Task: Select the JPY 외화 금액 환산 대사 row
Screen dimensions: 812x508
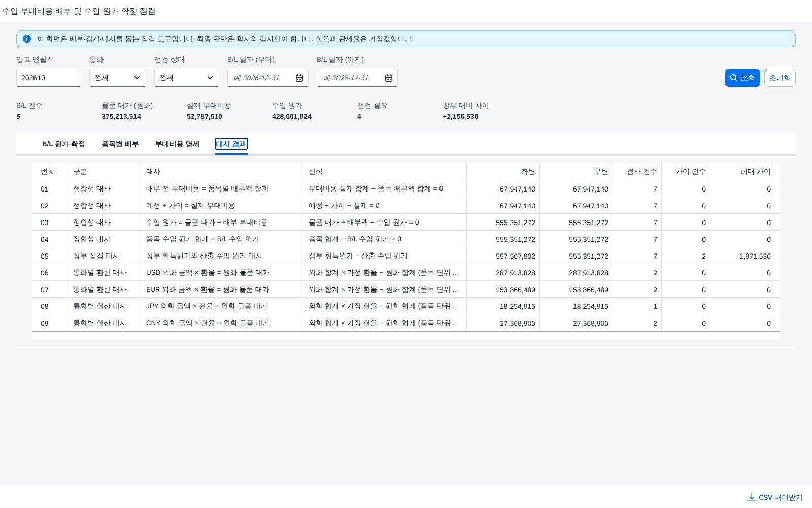Action: tap(406, 306)
